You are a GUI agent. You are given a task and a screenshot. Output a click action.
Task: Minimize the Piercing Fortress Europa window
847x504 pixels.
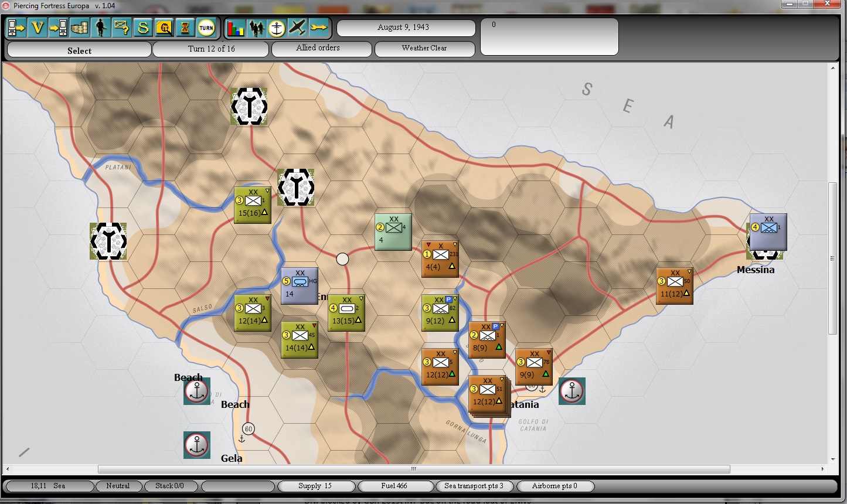tap(789, 4)
